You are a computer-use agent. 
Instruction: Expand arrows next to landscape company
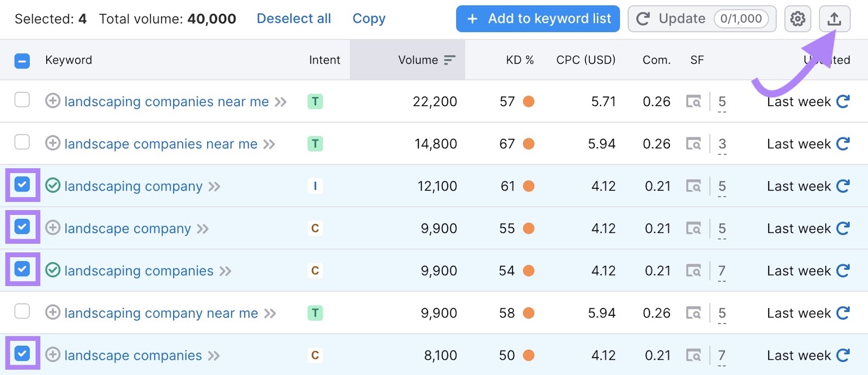tap(203, 229)
